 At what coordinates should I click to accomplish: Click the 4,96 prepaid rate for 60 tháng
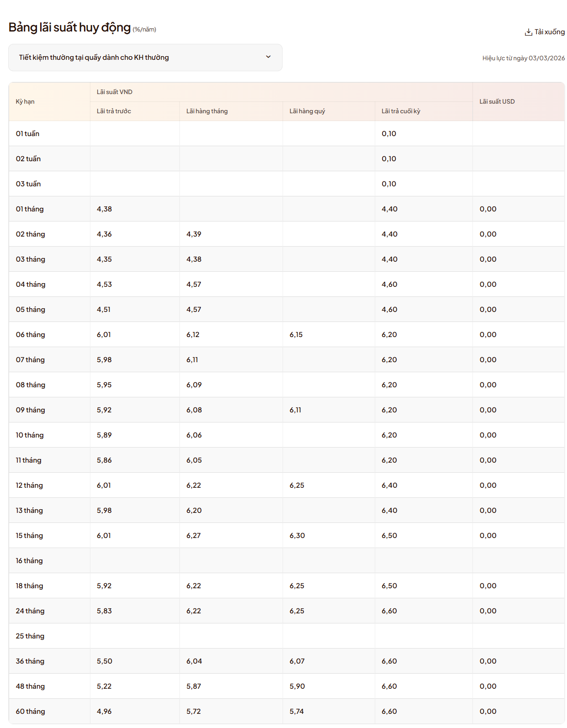click(104, 712)
